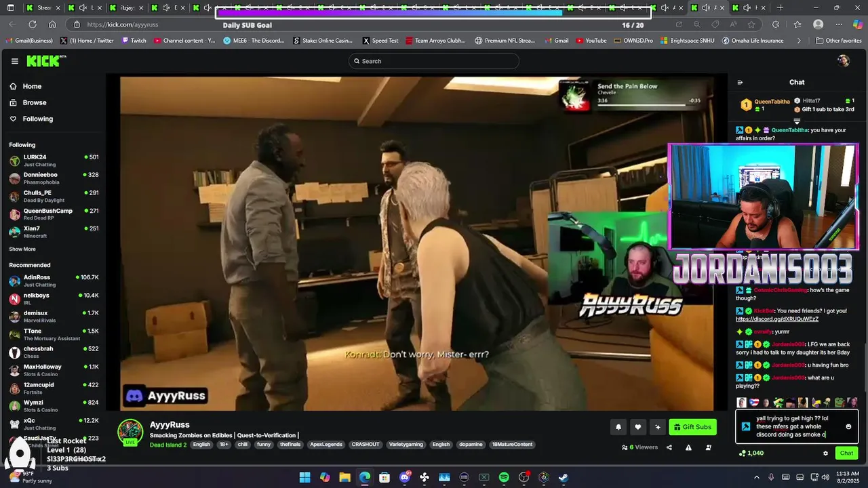Click the QueenTabitha username in chat
Image resolution: width=868 pixels, height=488 pixels.
[789, 130]
